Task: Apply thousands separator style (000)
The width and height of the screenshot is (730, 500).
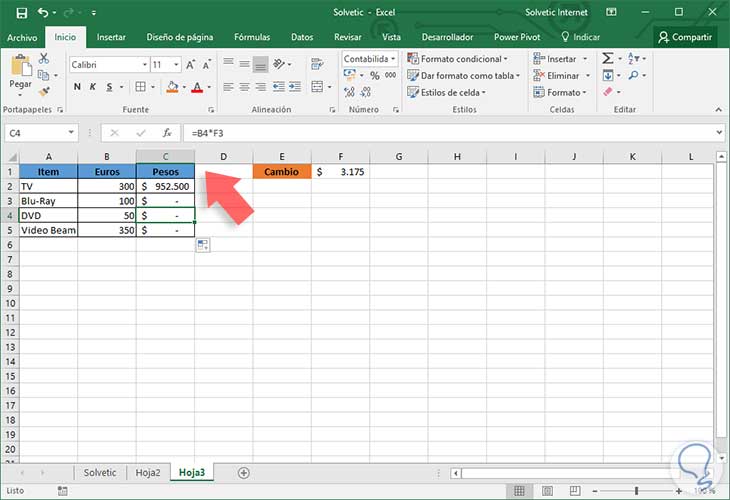Action: pos(390,75)
